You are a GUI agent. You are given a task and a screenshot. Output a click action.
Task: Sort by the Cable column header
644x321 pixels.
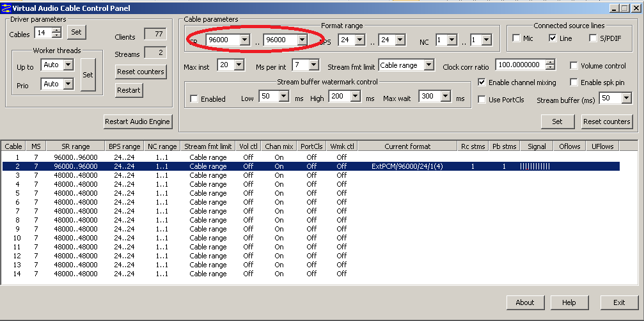click(x=13, y=146)
